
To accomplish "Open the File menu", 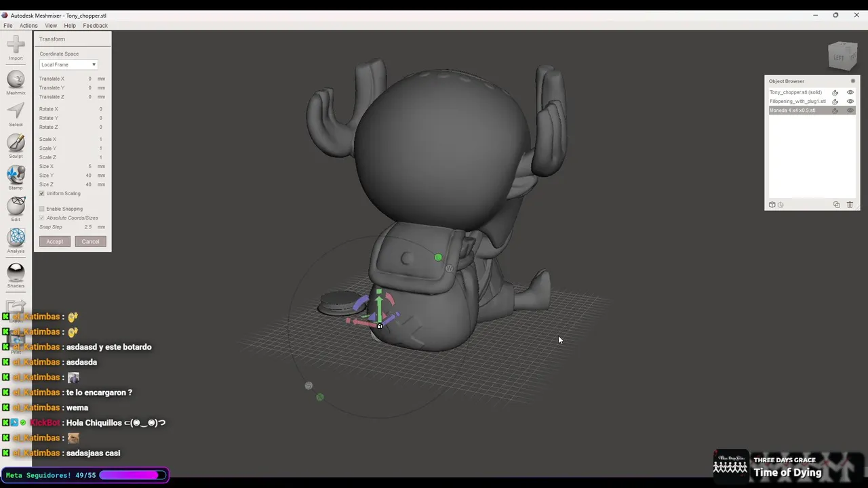I will [8, 26].
